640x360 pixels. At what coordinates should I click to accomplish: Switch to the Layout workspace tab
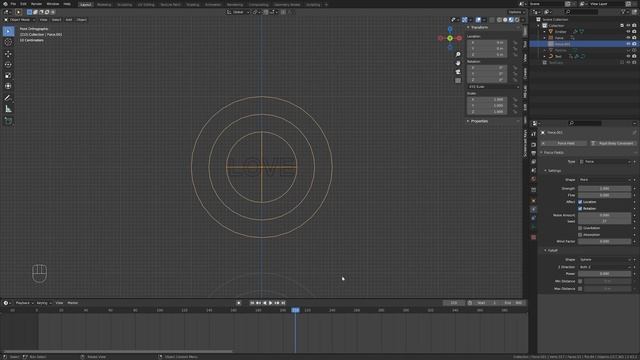click(x=86, y=4)
